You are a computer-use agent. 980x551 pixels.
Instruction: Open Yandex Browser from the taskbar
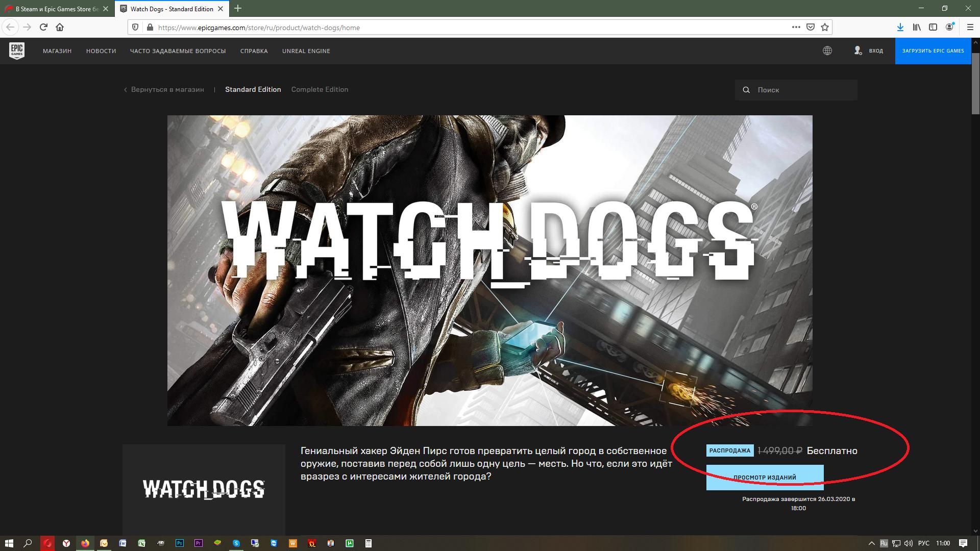66,543
